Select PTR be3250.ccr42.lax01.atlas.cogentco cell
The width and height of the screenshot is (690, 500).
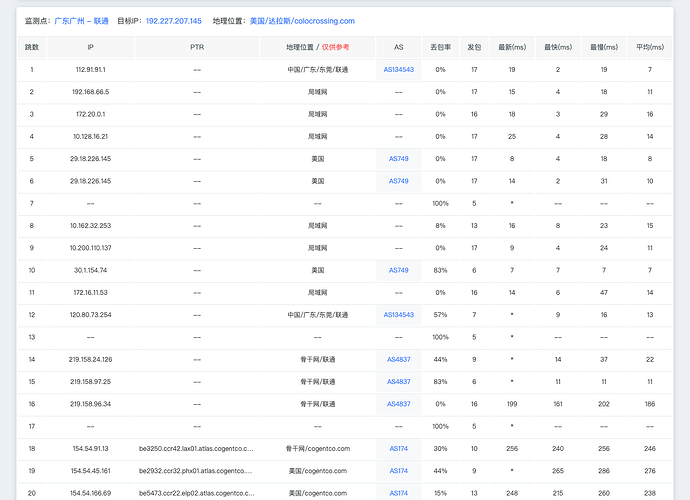point(196,449)
